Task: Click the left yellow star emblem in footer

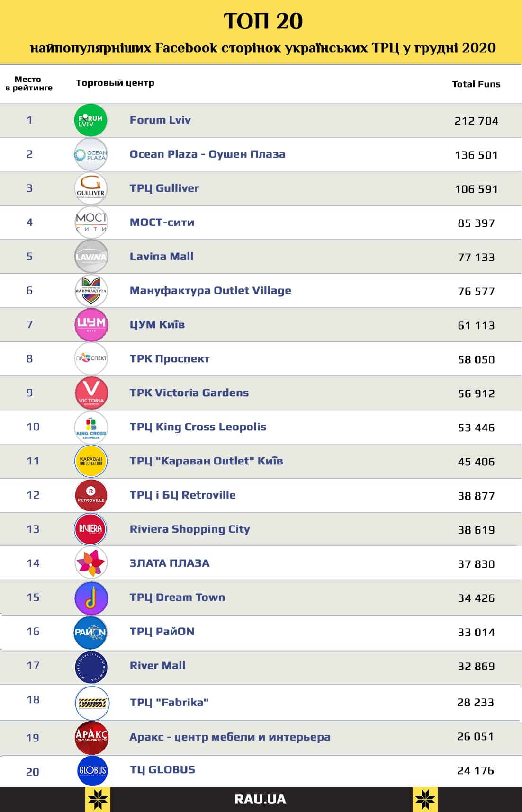Action: point(98,800)
